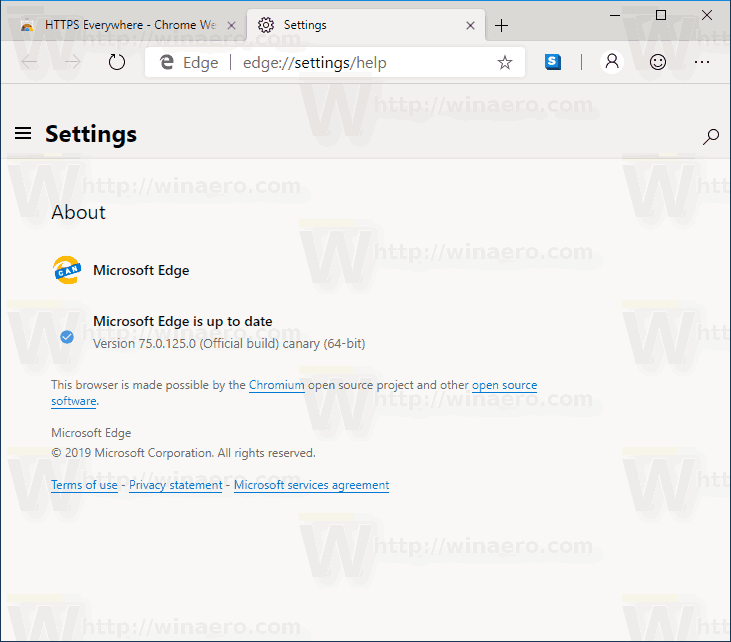Click the Edge Canary logo
The width and height of the screenshot is (731, 642).
[x=67, y=270]
